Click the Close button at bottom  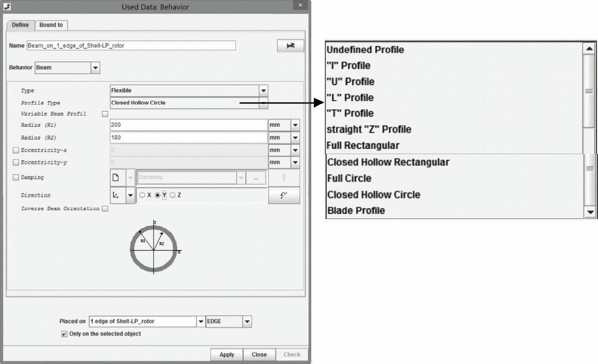pos(259,354)
